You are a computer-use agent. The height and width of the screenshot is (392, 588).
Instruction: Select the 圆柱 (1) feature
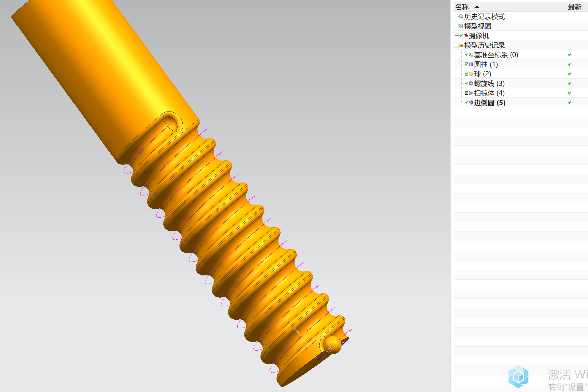click(x=486, y=64)
